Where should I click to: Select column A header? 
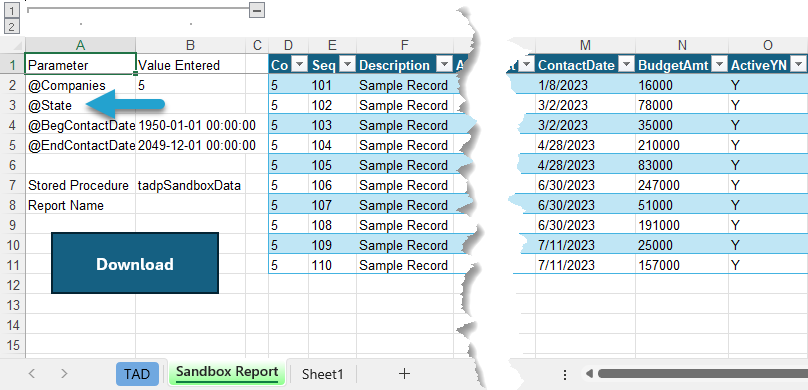tap(80, 45)
